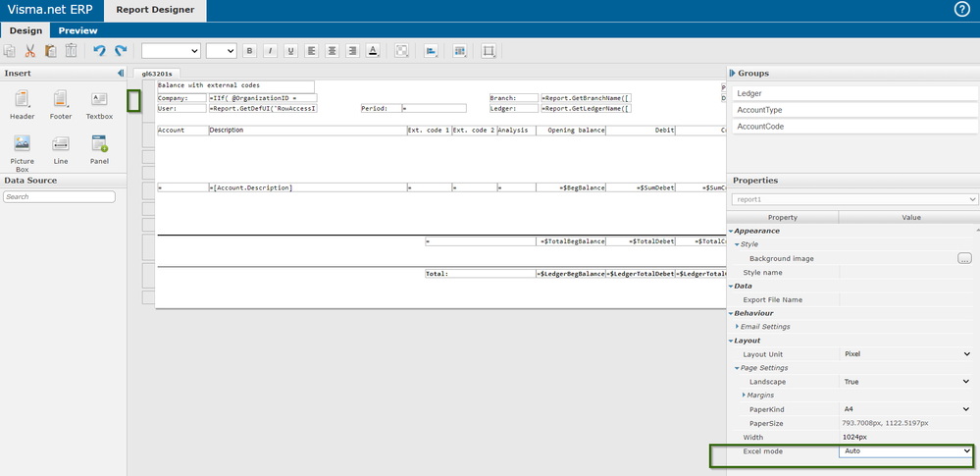Select the =[Account.Description] field on canvas
The image size is (980, 476).
[x=307, y=187]
